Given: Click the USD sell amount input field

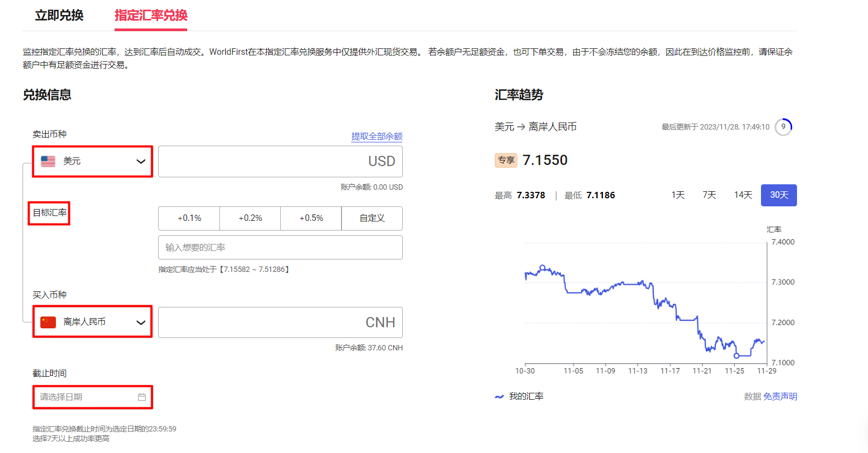Looking at the screenshot, I should pos(280,161).
